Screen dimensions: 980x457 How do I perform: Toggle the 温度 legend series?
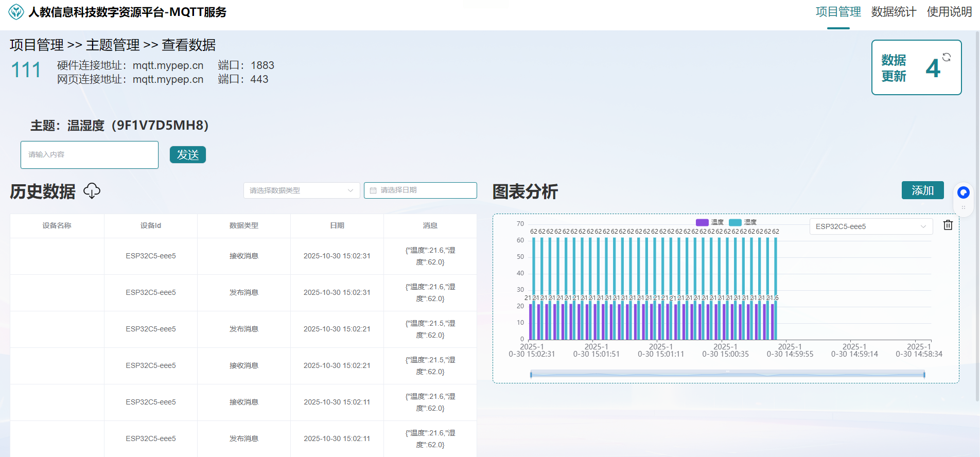(710, 222)
